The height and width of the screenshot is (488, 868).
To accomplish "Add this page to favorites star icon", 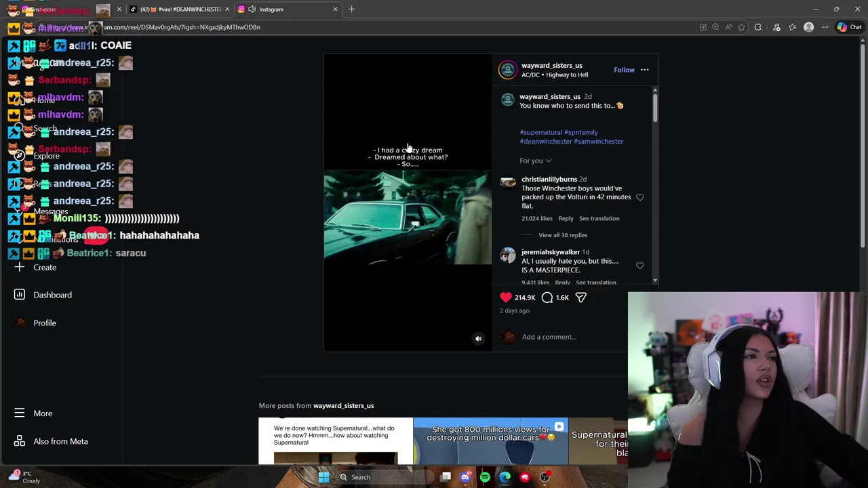I will pos(741,27).
